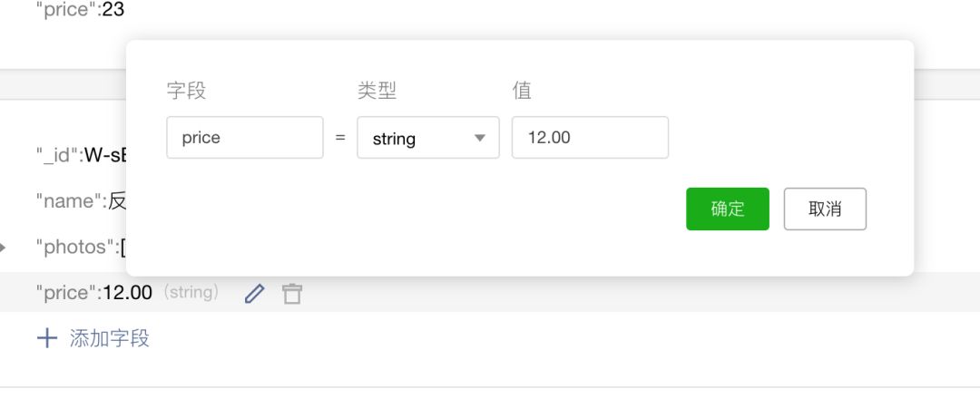
Task: Click the (string) type label in row
Action: (x=191, y=292)
